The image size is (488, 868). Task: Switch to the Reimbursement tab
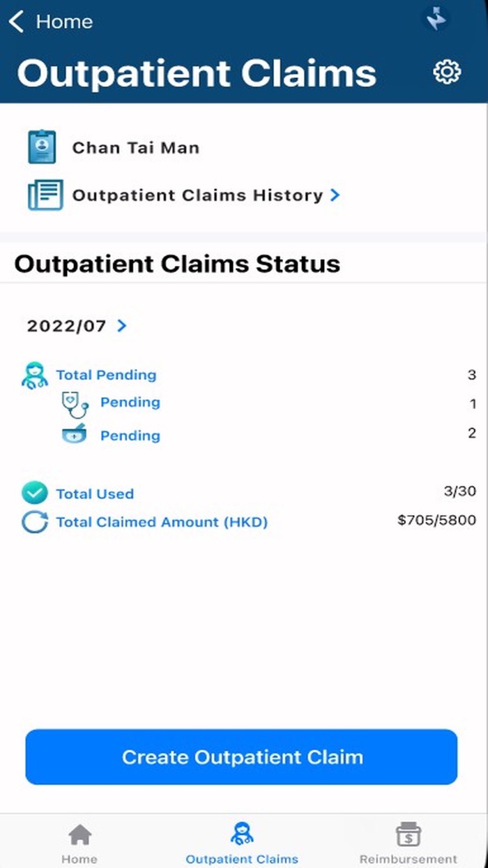pyautogui.click(x=408, y=843)
